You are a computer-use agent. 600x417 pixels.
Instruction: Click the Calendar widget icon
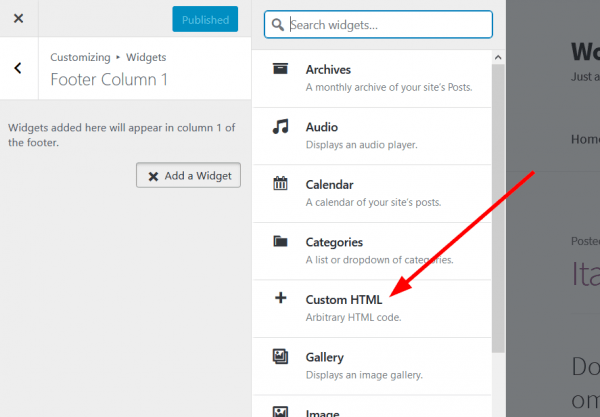point(281,184)
